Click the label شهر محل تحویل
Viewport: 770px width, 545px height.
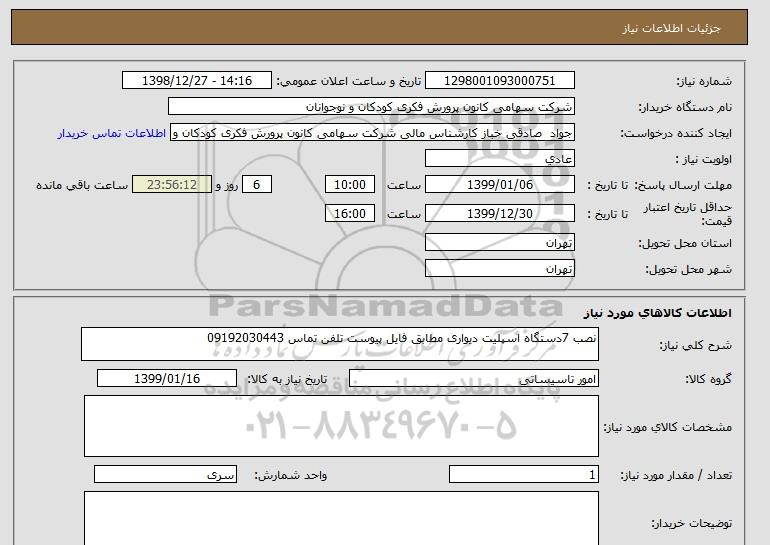click(688, 270)
